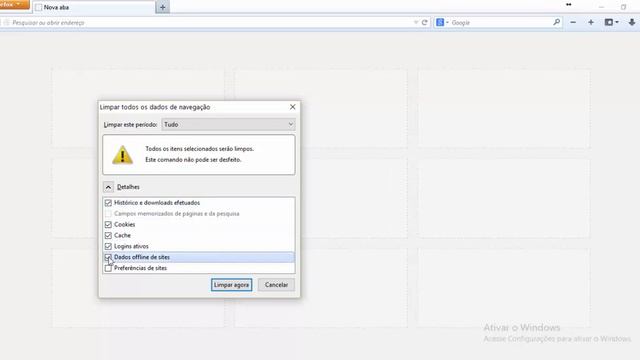Uncheck the Logins ativos checkbox

pyautogui.click(x=108, y=247)
